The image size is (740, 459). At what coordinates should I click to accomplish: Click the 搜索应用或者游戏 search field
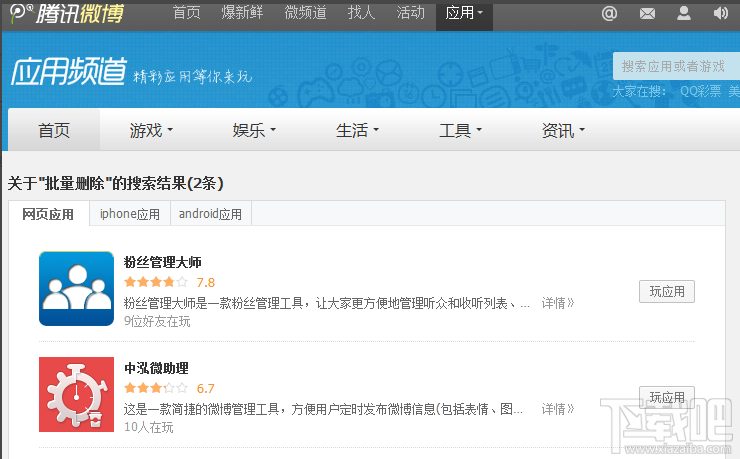(x=676, y=66)
